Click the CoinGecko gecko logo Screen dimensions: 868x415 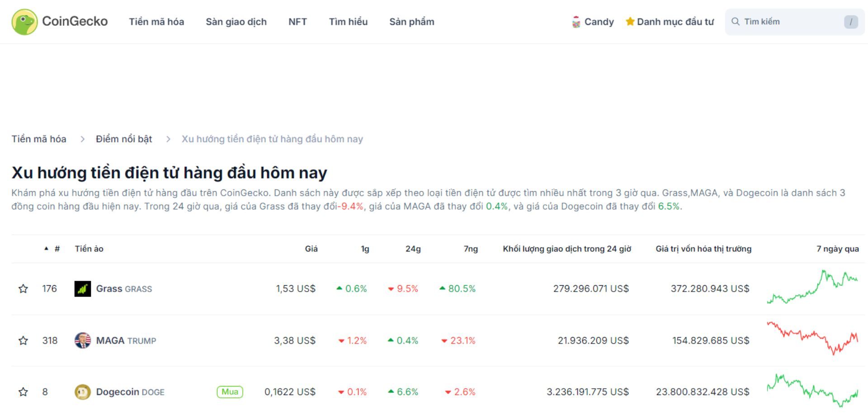click(x=25, y=21)
